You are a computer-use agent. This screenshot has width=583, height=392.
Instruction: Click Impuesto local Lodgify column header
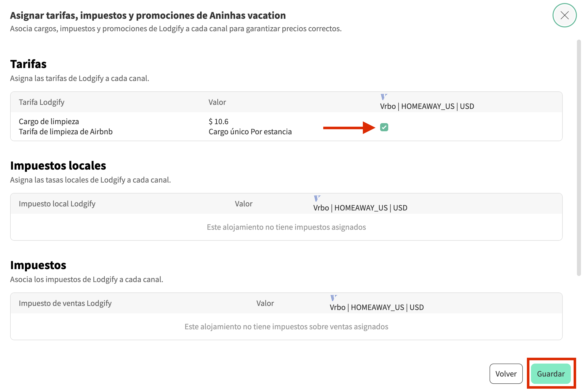point(57,204)
